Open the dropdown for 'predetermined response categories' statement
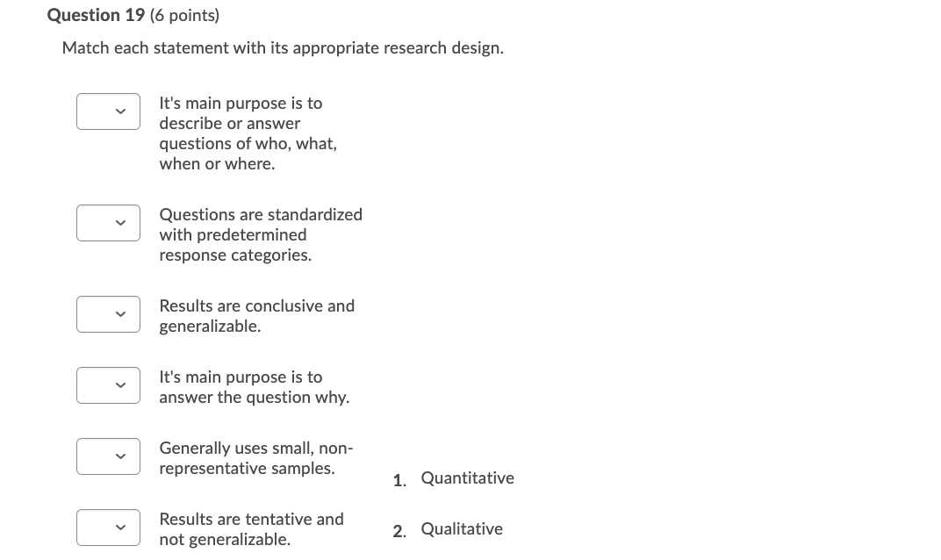The image size is (941, 560). point(108,223)
